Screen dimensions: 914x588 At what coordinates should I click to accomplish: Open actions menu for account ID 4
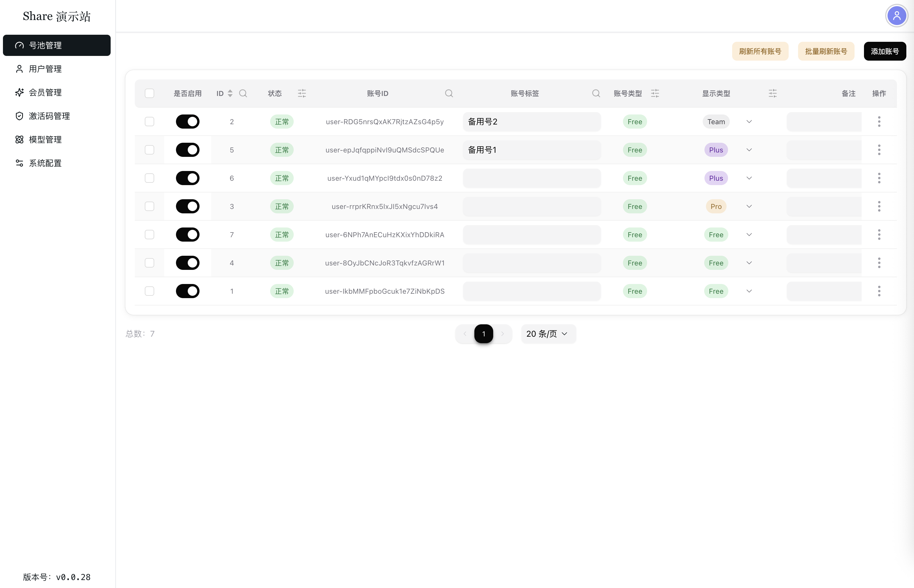(x=879, y=263)
